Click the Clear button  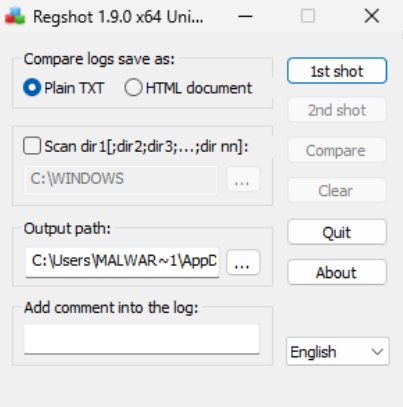[x=337, y=191]
